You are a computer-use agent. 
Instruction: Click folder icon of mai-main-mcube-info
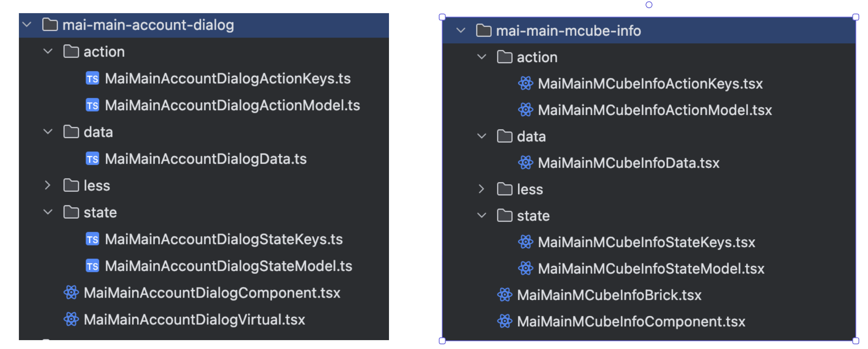pos(484,31)
